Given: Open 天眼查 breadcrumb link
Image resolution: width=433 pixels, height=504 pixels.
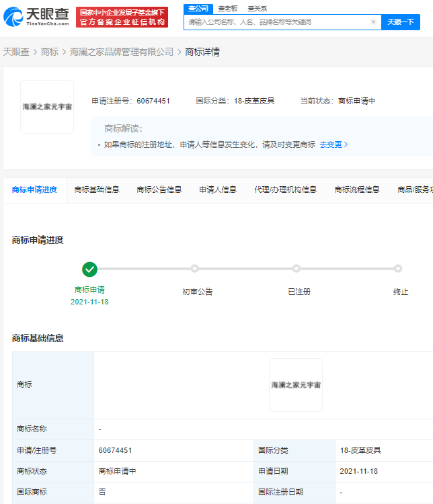Looking at the screenshot, I should tap(16, 52).
